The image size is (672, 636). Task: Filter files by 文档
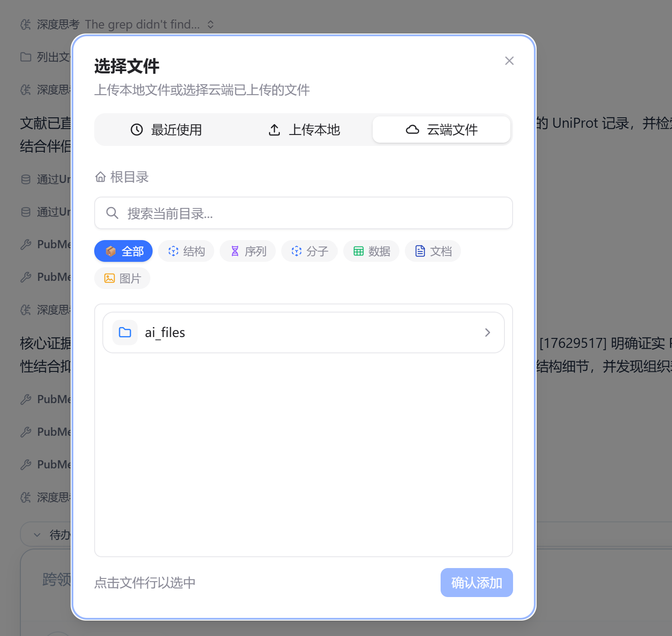point(433,251)
